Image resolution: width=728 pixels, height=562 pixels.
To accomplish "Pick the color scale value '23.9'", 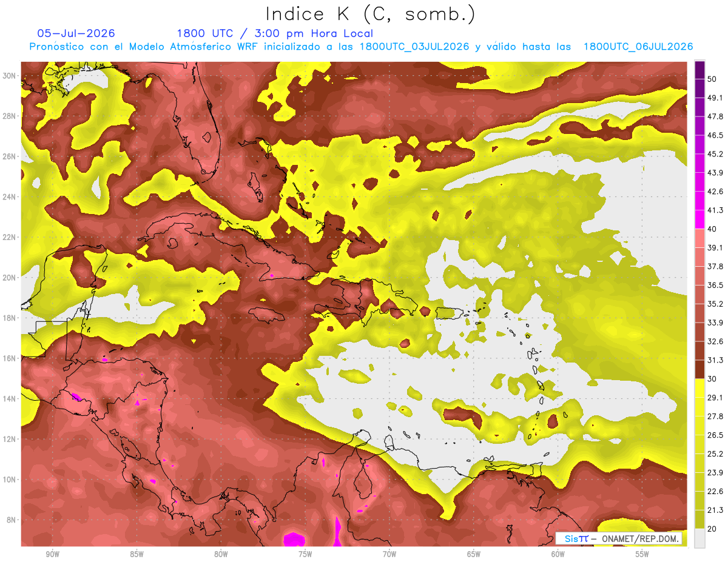I will (x=715, y=473).
